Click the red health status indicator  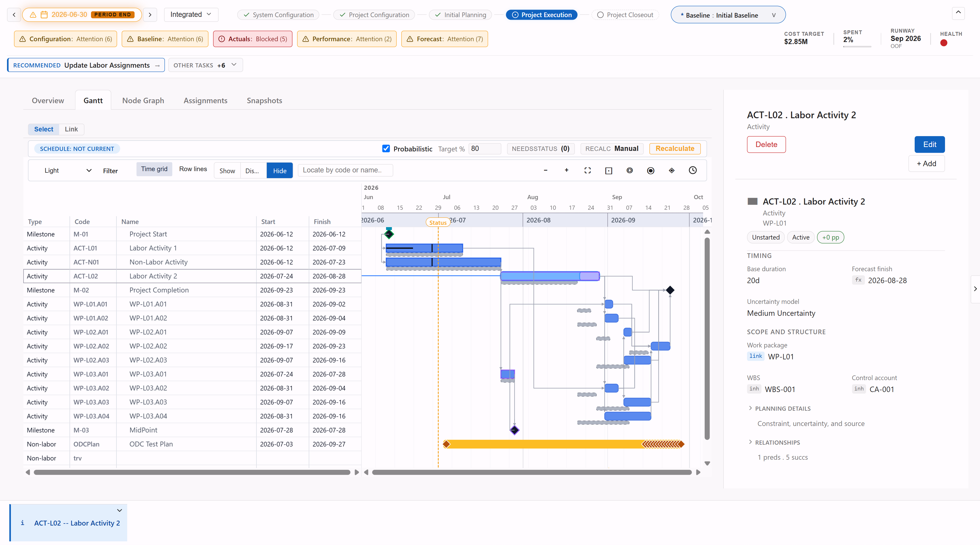tap(943, 43)
